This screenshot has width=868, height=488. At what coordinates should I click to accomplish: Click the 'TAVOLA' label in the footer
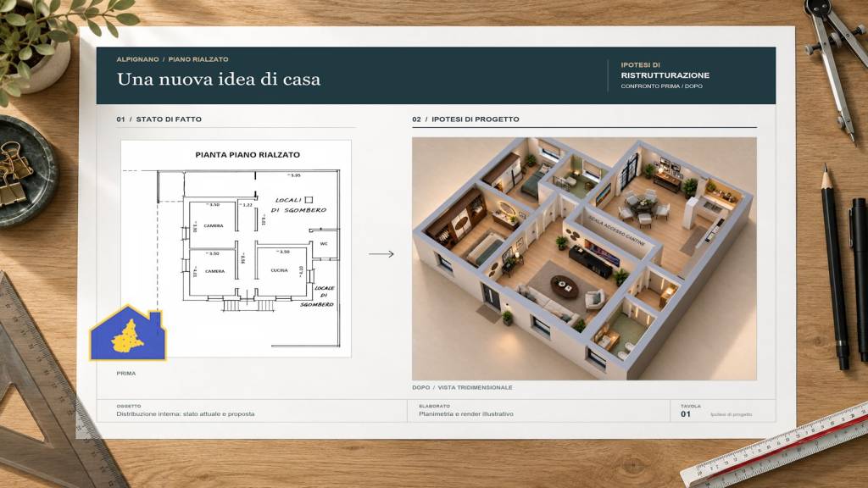pyautogui.click(x=691, y=406)
